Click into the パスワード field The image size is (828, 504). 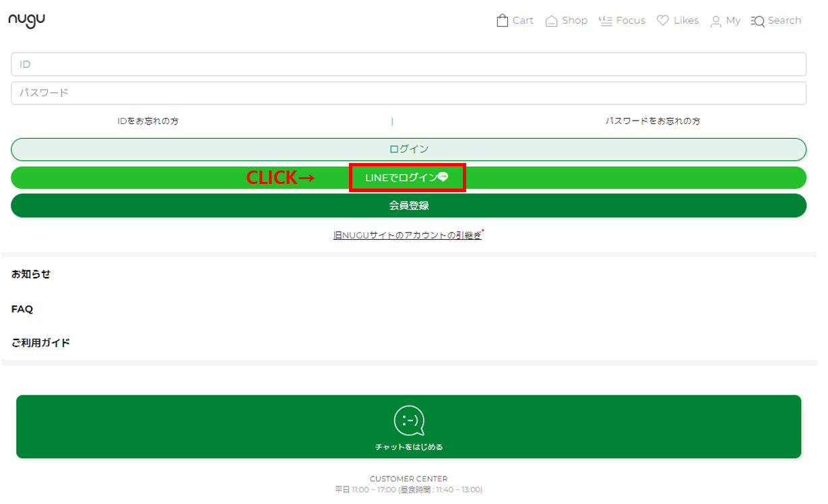click(x=408, y=93)
